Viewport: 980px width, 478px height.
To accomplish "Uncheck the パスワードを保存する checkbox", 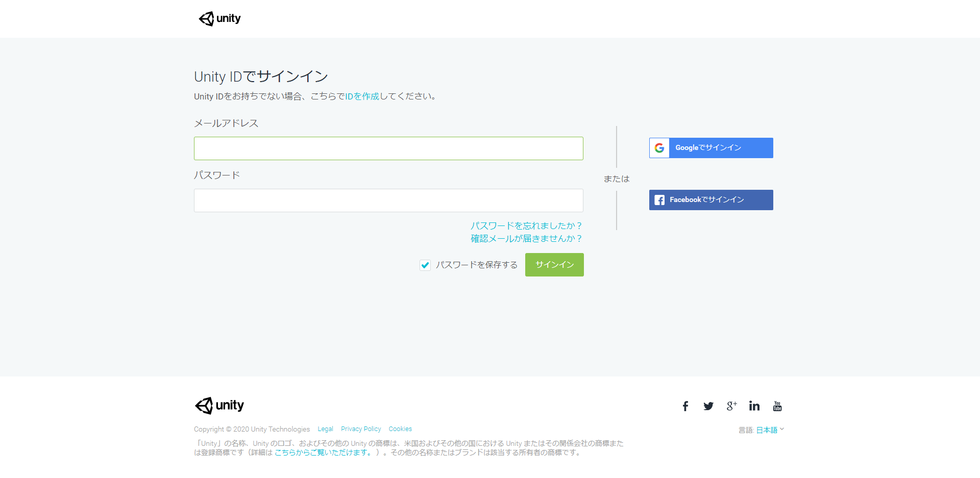I will [x=425, y=265].
